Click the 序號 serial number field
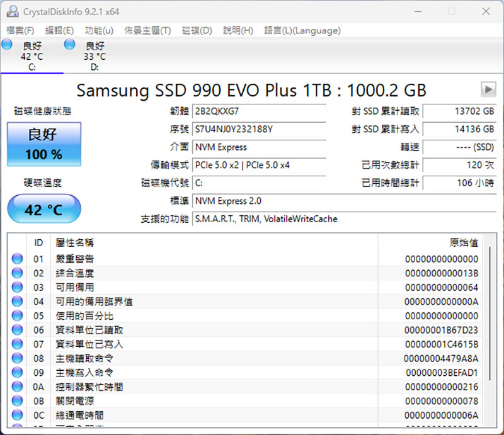Screen dimensions: 504x435 (259, 129)
